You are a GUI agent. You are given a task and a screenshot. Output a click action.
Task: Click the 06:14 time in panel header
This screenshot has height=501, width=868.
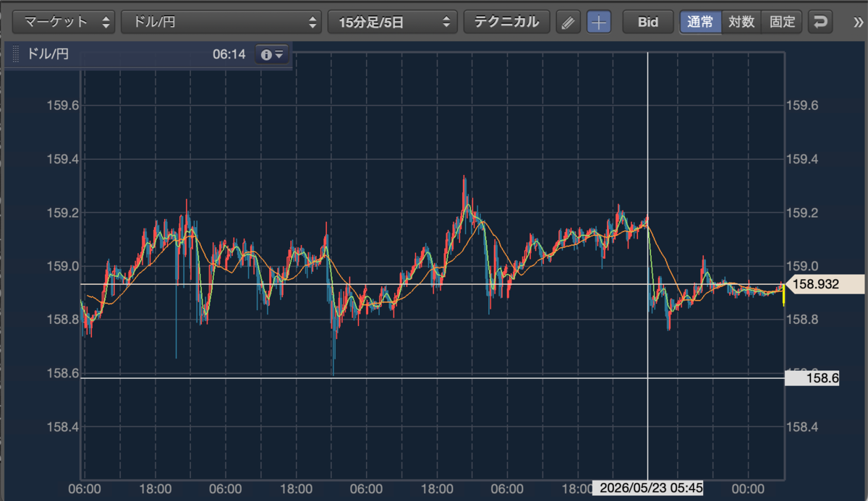coord(229,54)
